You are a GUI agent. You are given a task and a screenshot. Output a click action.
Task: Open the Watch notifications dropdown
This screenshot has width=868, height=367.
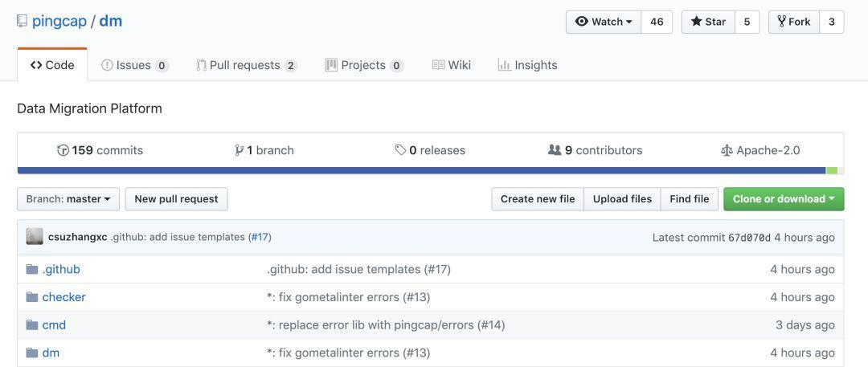604,22
